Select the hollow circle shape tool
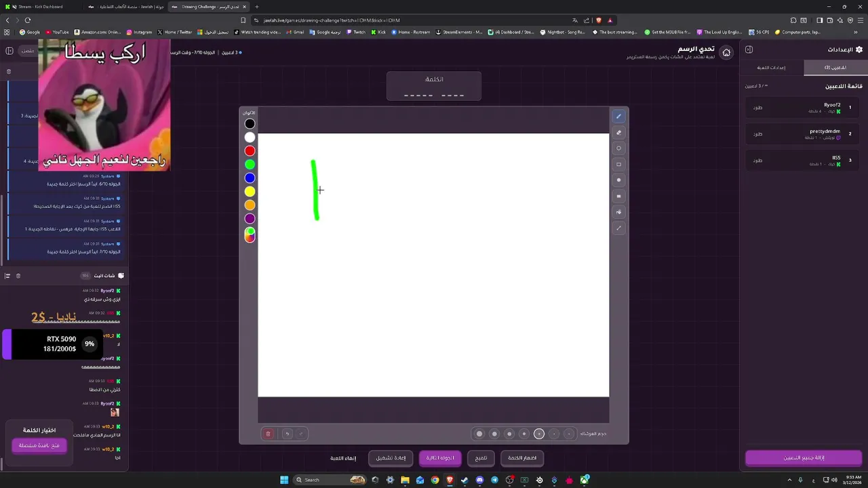 pyautogui.click(x=618, y=148)
